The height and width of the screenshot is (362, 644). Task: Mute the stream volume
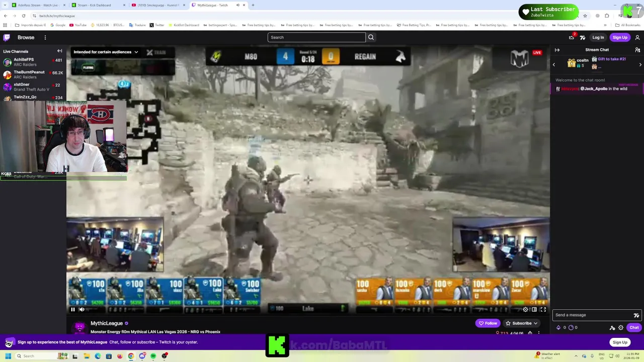point(82,310)
